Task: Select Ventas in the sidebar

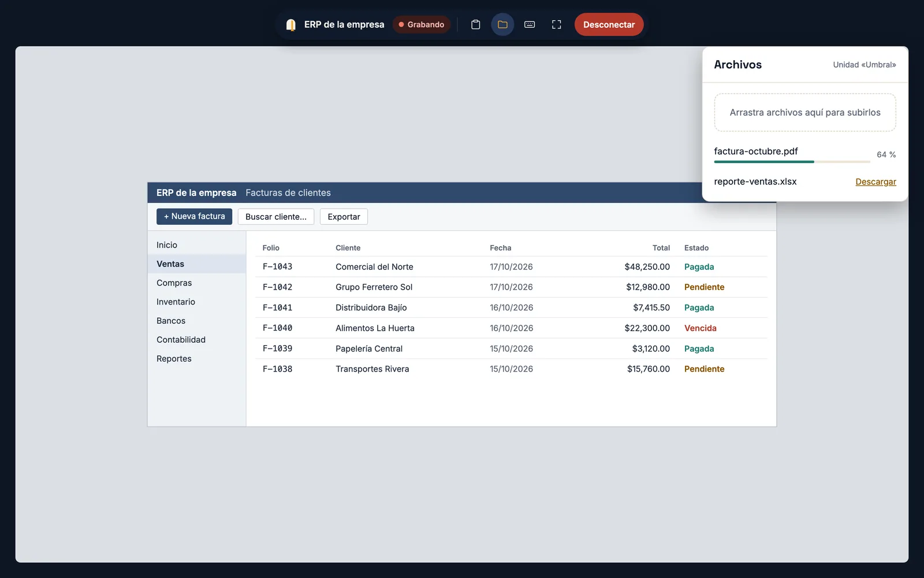Action: 197,264
